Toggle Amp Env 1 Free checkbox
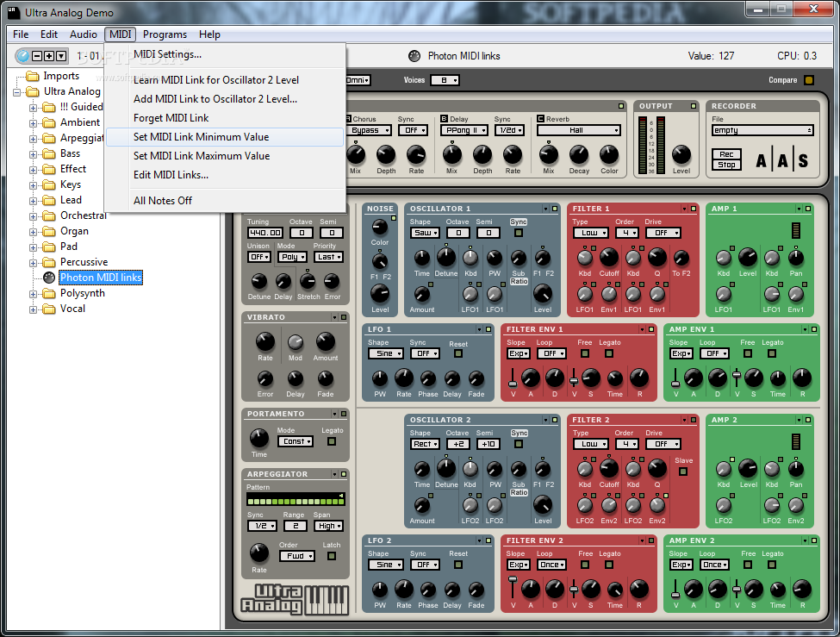 click(748, 353)
